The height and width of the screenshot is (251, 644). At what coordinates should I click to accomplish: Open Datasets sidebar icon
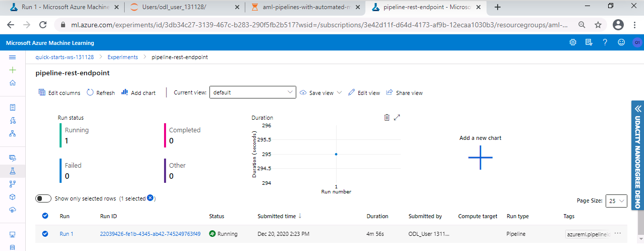(x=13, y=158)
